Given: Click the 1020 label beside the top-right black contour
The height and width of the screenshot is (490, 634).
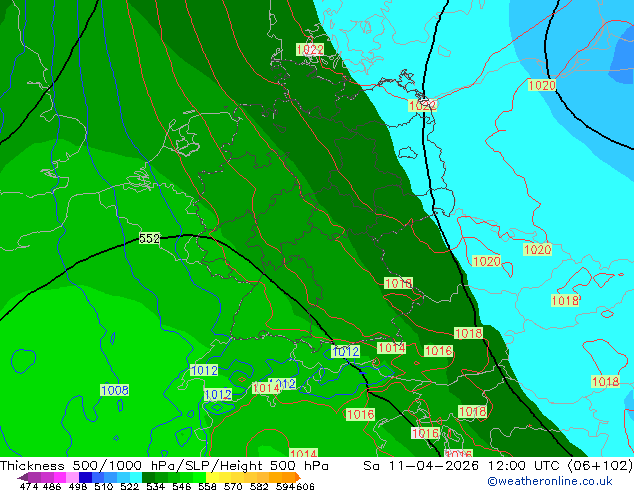Looking at the screenshot, I should coord(542,85).
